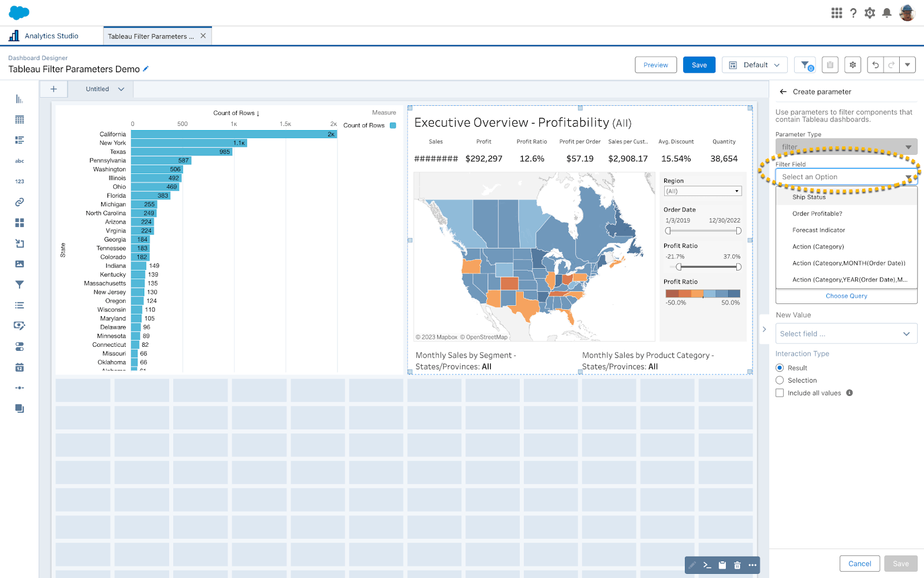The height and width of the screenshot is (578, 924).
Task: Click the image widget icon in sidebar
Action: pos(20,264)
